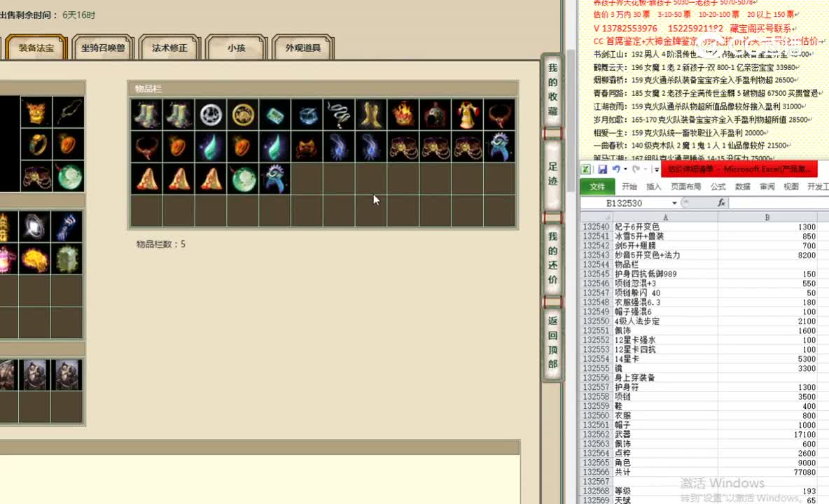Switch to the 外观道具 tab
The width and height of the screenshot is (829, 504).
tap(303, 48)
